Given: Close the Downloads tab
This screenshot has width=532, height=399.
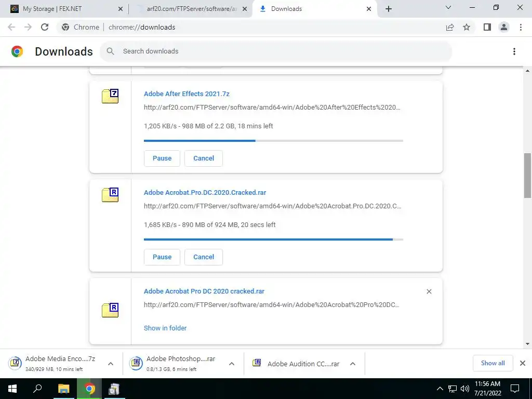Looking at the screenshot, I should coord(369,9).
